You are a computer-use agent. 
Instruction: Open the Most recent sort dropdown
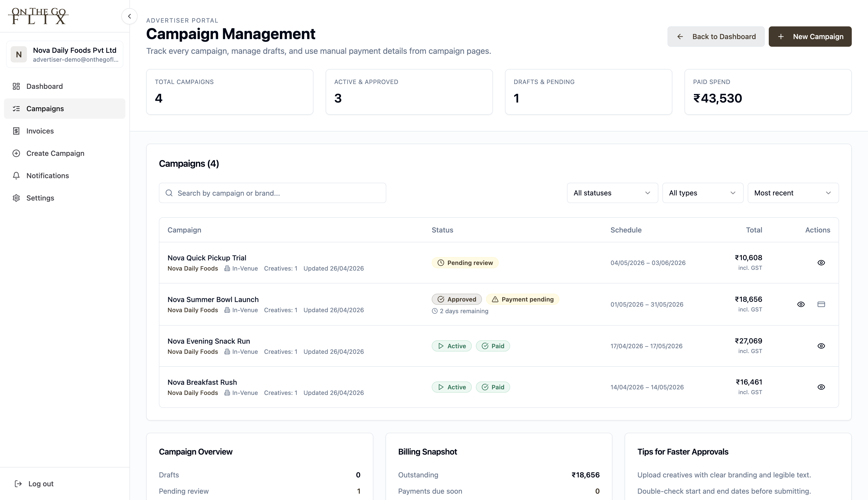tap(793, 193)
